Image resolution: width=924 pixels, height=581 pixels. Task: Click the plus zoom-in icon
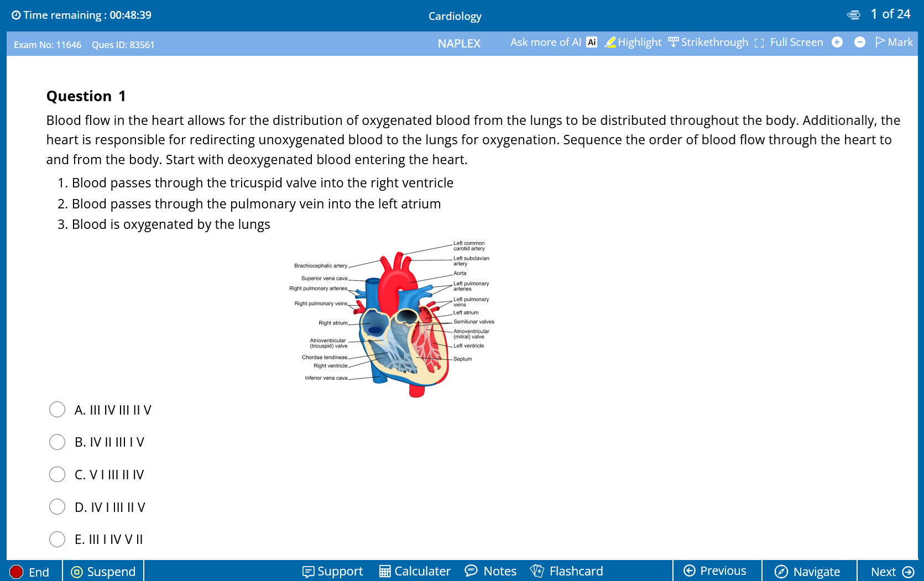pos(837,43)
